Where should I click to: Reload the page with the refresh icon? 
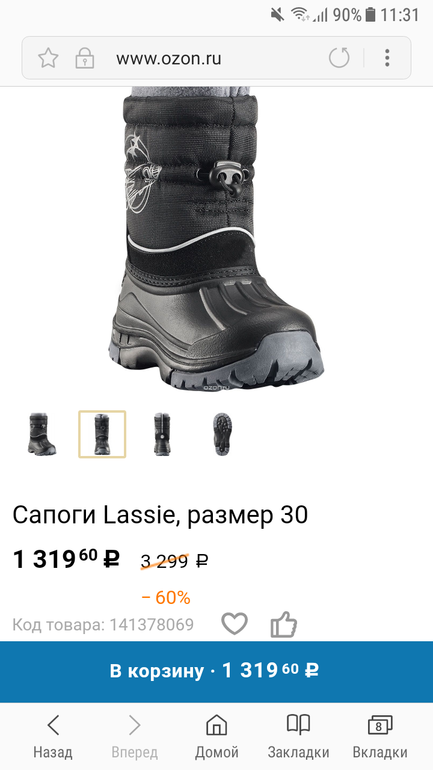tap(339, 58)
